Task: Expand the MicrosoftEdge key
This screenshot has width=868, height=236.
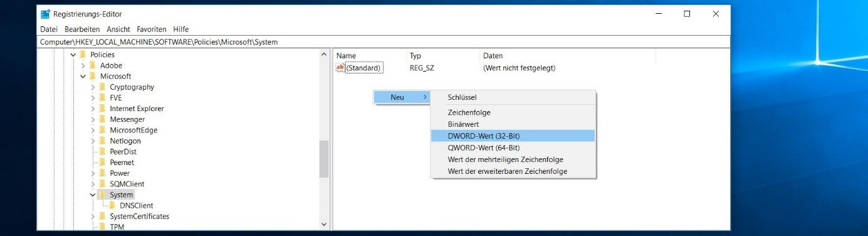Action: [93, 130]
